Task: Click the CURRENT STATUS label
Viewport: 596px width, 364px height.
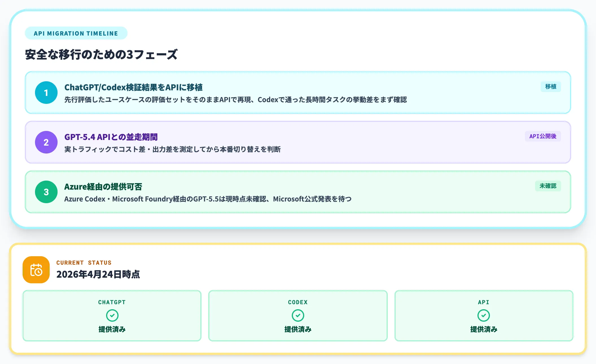Action: click(x=84, y=263)
